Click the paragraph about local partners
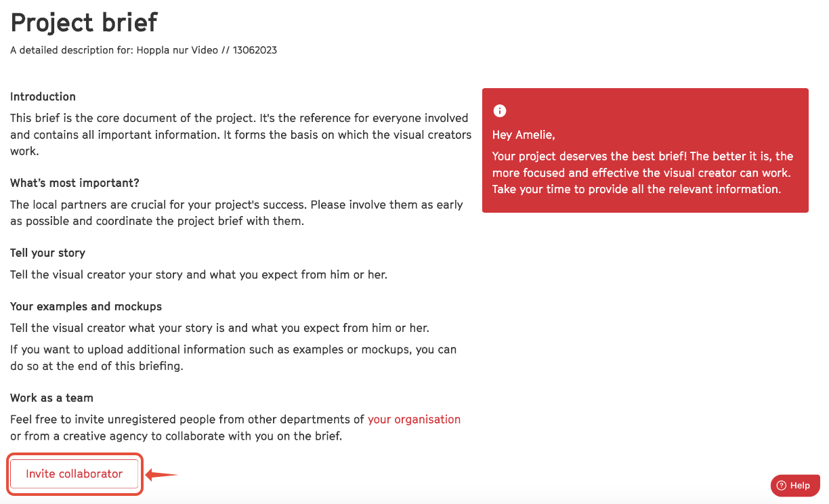The height and width of the screenshot is (504, 829). click(236, 213)
